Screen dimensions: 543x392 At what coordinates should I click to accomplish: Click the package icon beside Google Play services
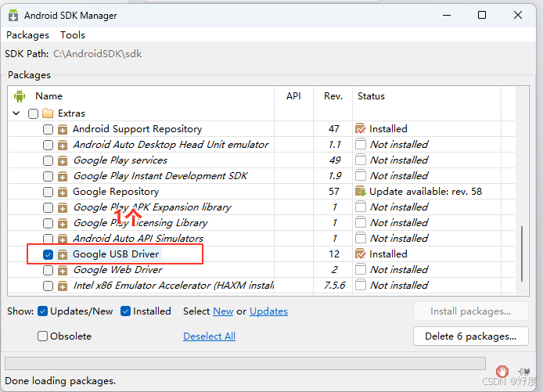click(63, 160)
